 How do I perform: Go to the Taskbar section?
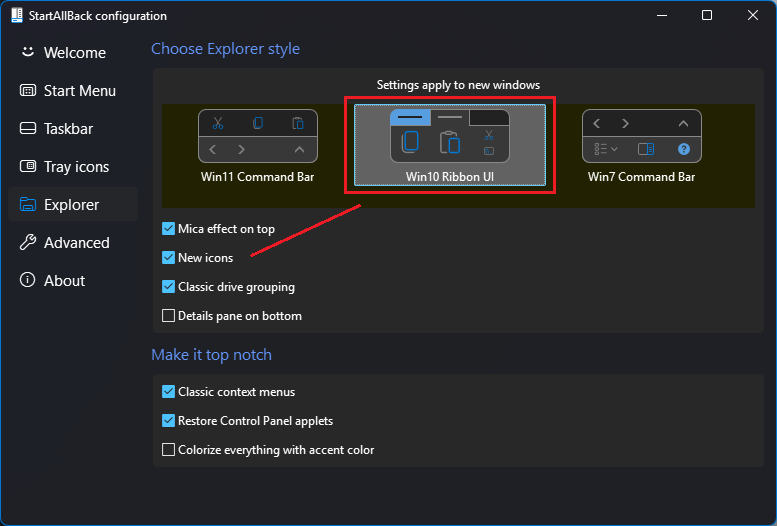pyautogui.click(x=73, y=129)
